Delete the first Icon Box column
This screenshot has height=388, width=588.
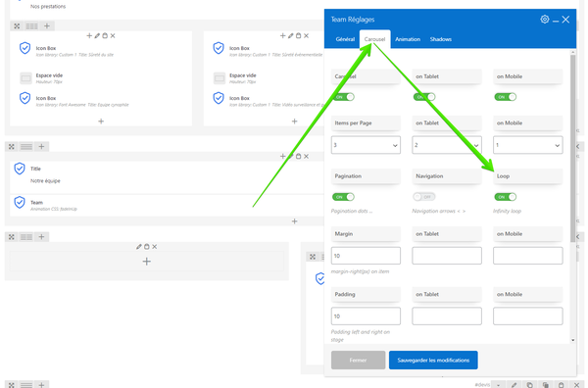[x=113, y=35]
